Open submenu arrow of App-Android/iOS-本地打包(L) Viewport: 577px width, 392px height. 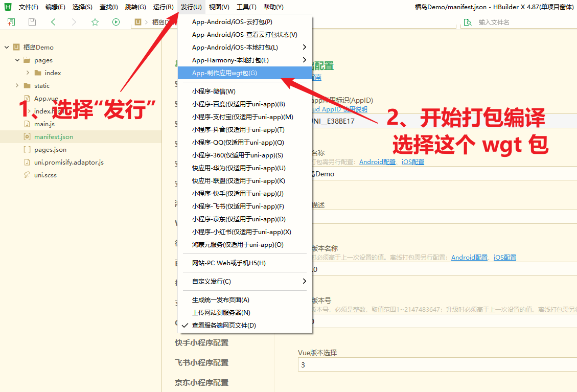pos(304,47)
